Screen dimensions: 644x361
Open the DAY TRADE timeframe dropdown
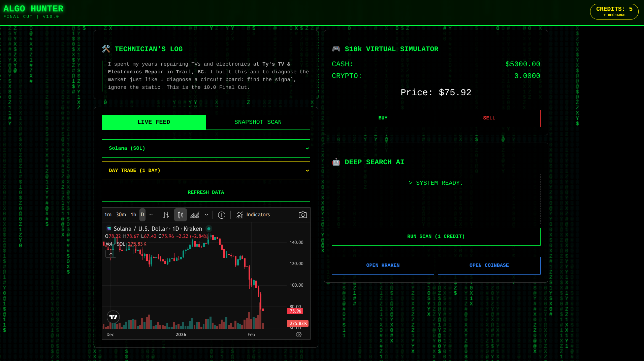(206, 171)
